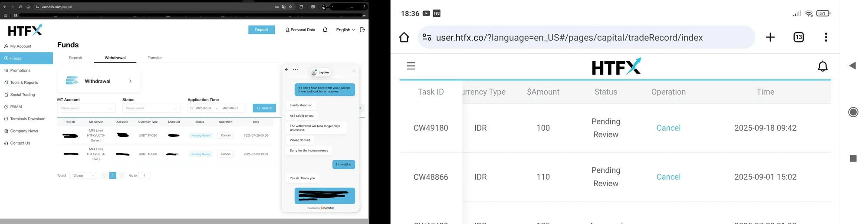Tap the mobile HTFX notification bell
868x224 pixels.
tap(822, 66)
